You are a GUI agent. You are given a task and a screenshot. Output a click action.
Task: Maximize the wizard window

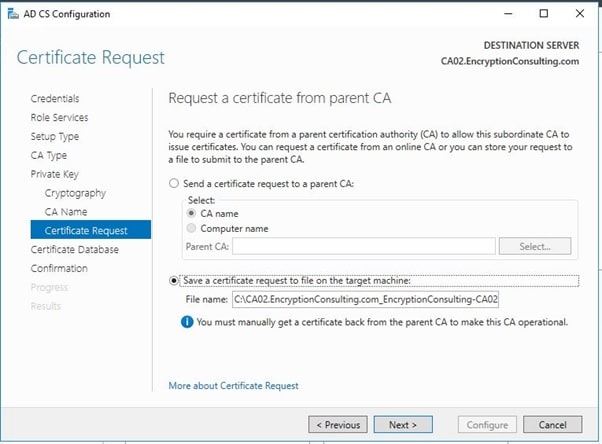pos(544,14)
